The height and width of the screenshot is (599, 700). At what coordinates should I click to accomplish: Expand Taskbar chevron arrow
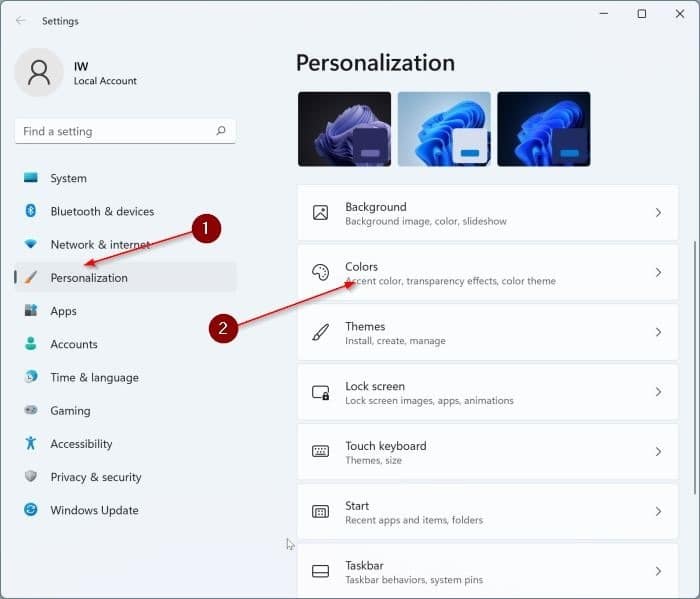click(658, 571)
